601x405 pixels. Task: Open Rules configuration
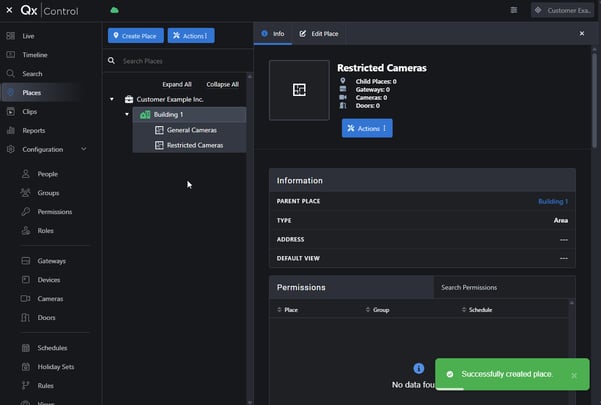(45, 386)
